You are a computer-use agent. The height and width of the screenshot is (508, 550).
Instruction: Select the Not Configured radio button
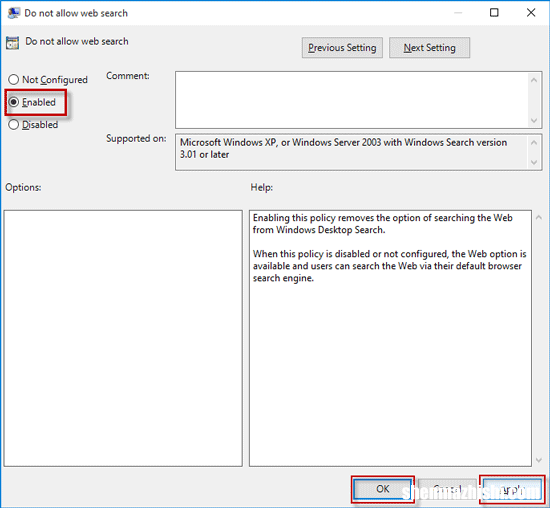click(13, 80)
